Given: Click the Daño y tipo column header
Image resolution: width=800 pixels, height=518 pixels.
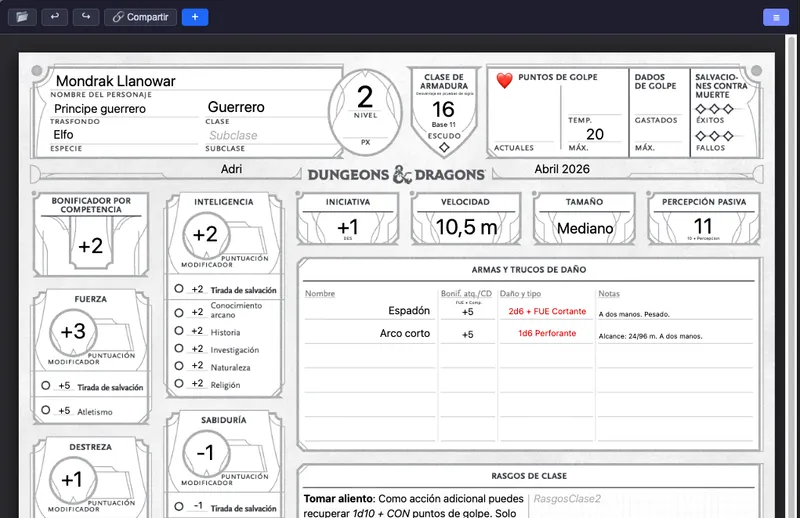Looking at the screenshot, I should point(520,293).
